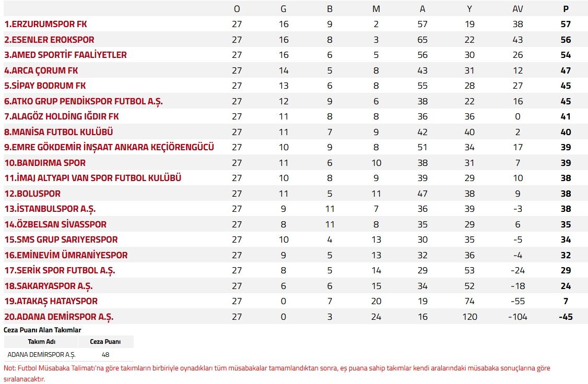Select Alagöz Holding Iğdır FK row name
This screenshot has width=588, height=384.
(62, 116)
